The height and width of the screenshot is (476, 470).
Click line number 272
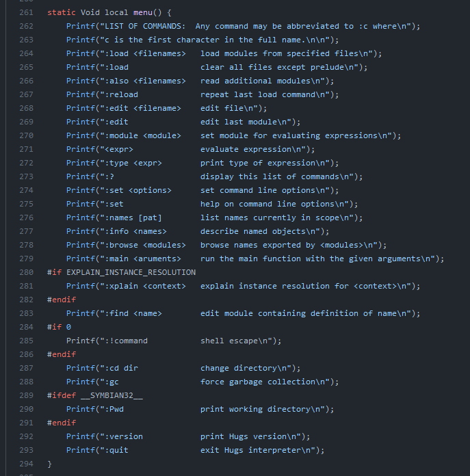[26, 163]
